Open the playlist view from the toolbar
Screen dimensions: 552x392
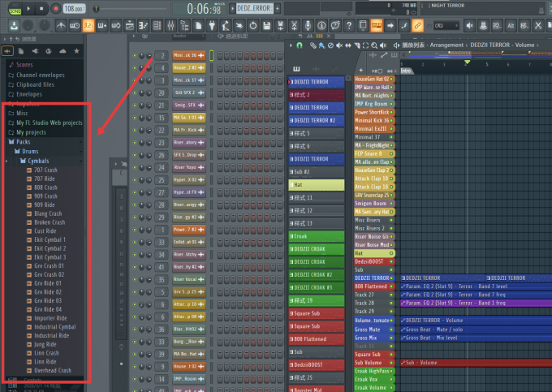pos(130,25)
